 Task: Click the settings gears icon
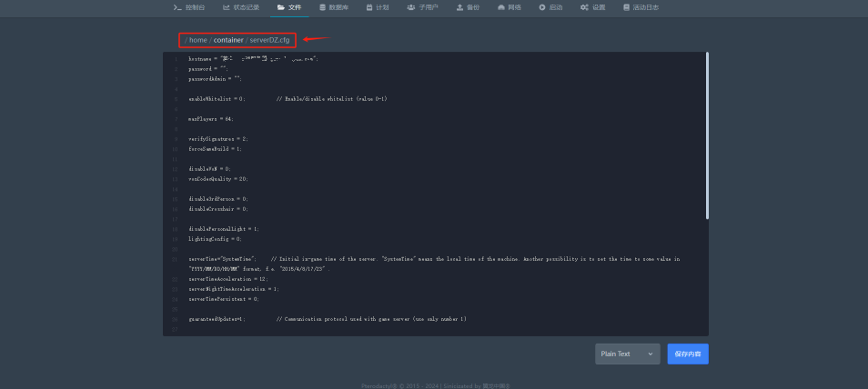click(x=584, y=7)
